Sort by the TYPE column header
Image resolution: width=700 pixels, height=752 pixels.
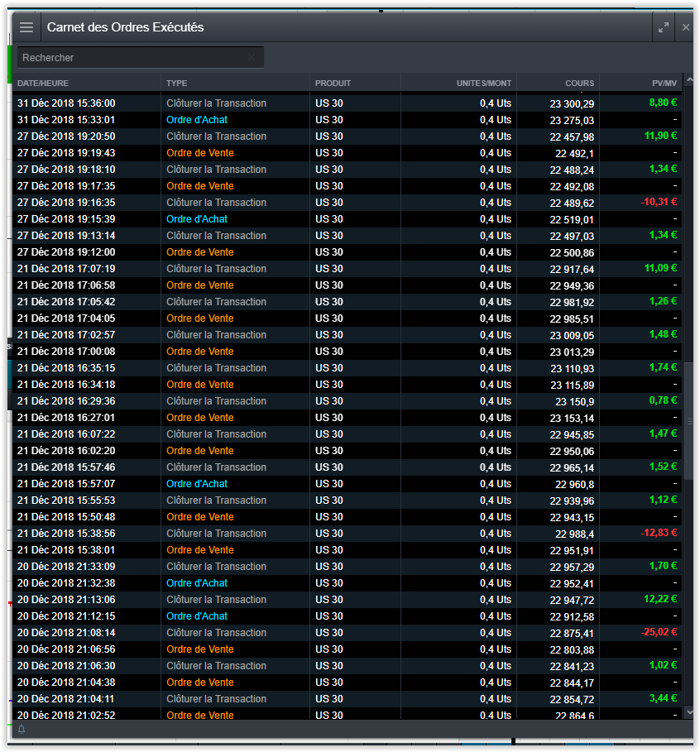176,83
